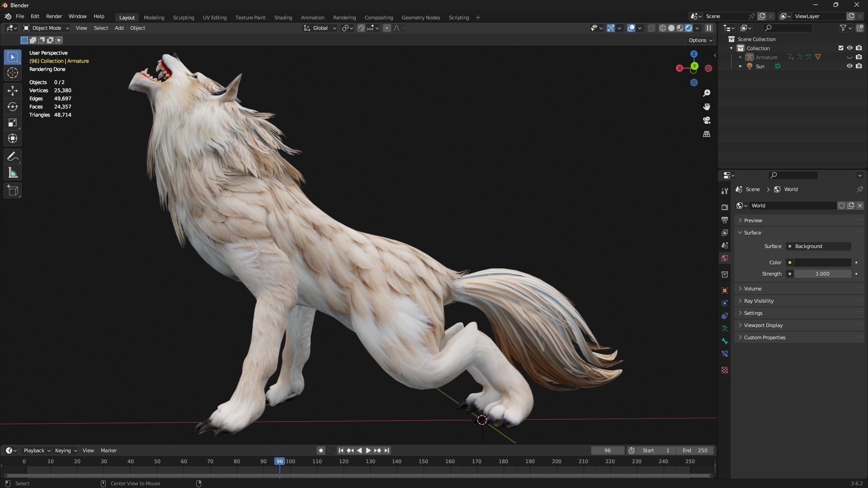Toggle auto keying record button
The width and height of the screenshot is (868, 488).
click(321, 450)
